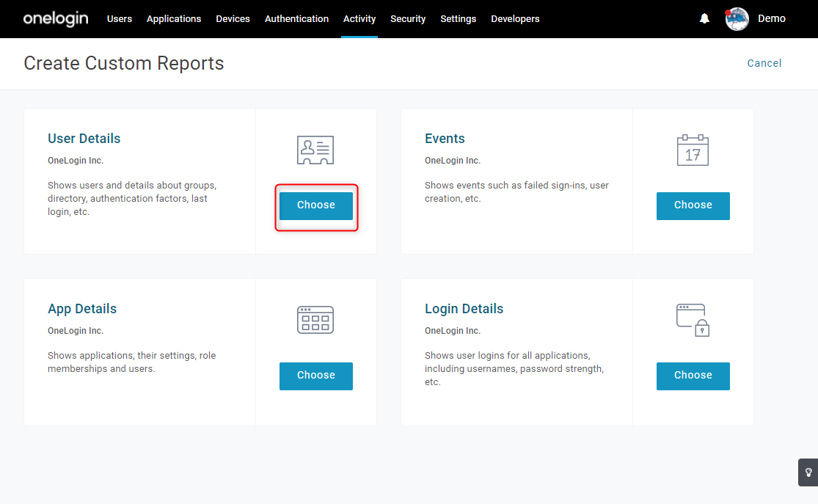Click the Demo user avatar
The height and width of the screenshot is (504, 818).
tap(737, 19)
